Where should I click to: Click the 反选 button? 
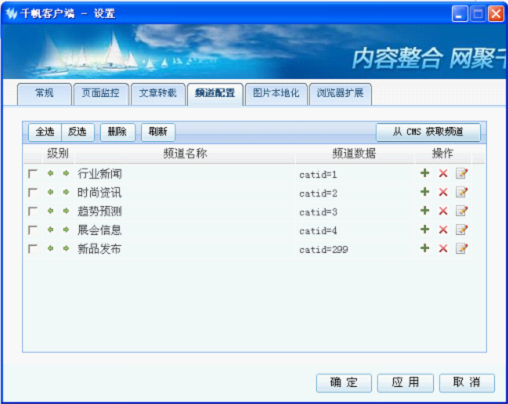[78, 132]
